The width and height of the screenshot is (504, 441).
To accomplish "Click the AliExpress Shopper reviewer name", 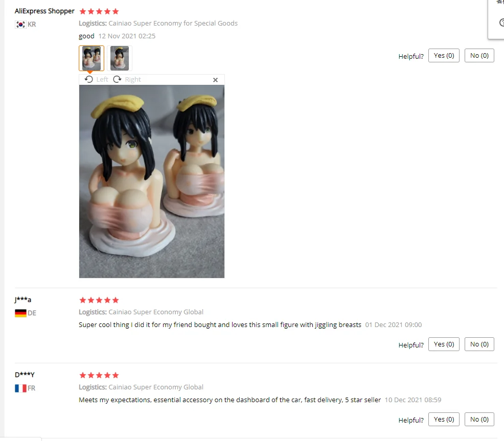I will 44,11.
